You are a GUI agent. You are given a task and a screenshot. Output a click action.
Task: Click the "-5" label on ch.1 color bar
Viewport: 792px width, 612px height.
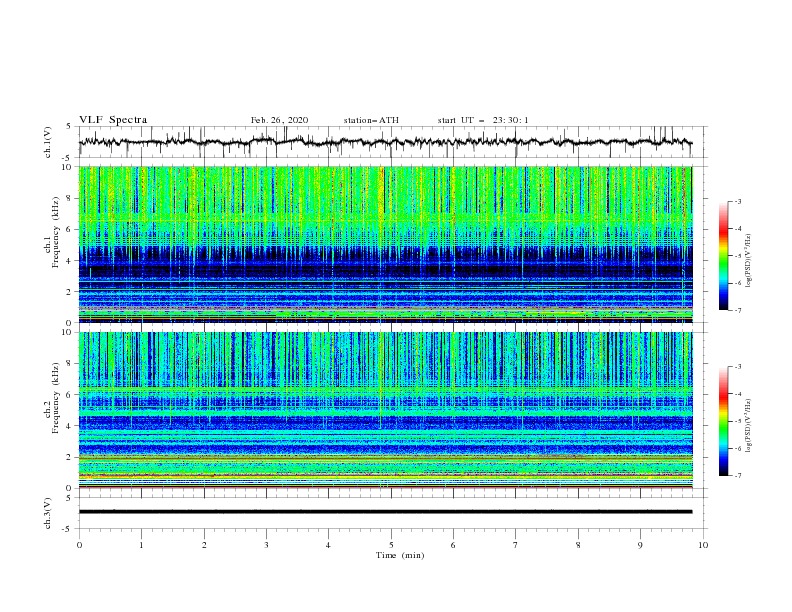(737, 256)
